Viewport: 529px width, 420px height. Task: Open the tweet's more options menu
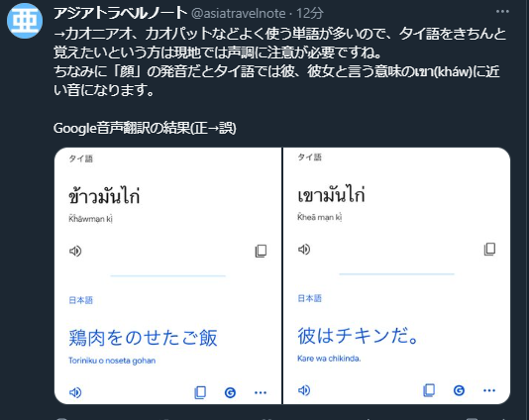tap(502, 12)
